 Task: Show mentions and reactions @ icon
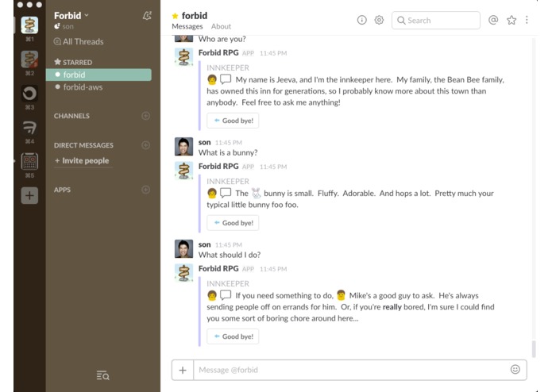click(x=493, y=20)
